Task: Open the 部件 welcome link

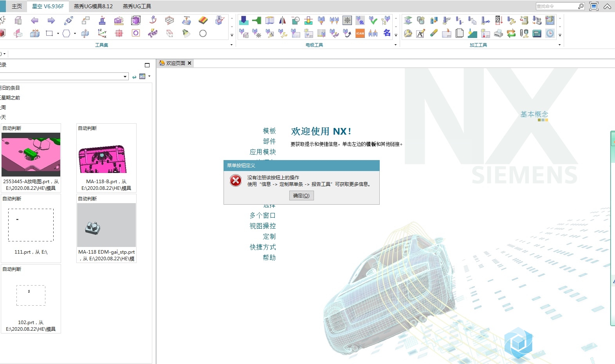Action: tap(269, 141)
